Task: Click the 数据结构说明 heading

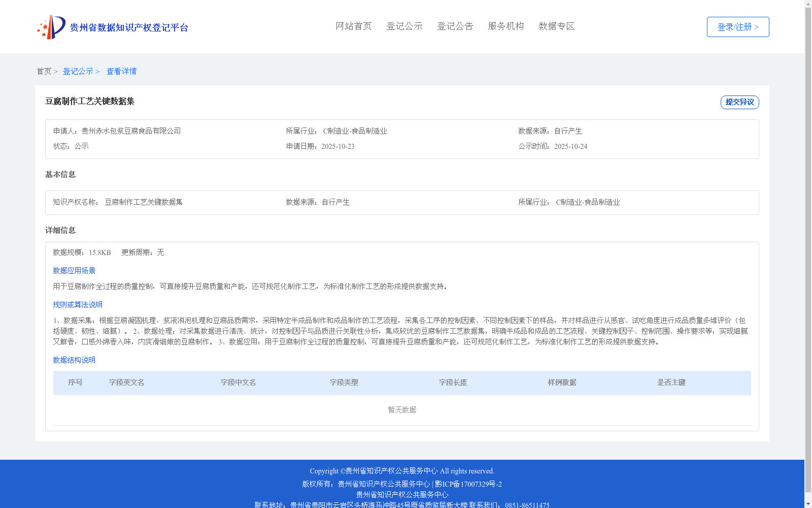Action: click(74, 360)
